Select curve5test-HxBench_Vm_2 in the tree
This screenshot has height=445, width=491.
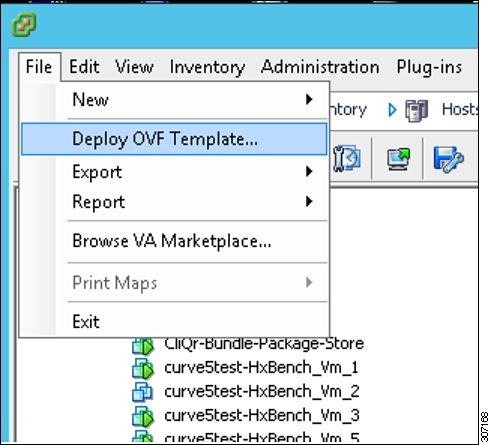tap(262, 391)
